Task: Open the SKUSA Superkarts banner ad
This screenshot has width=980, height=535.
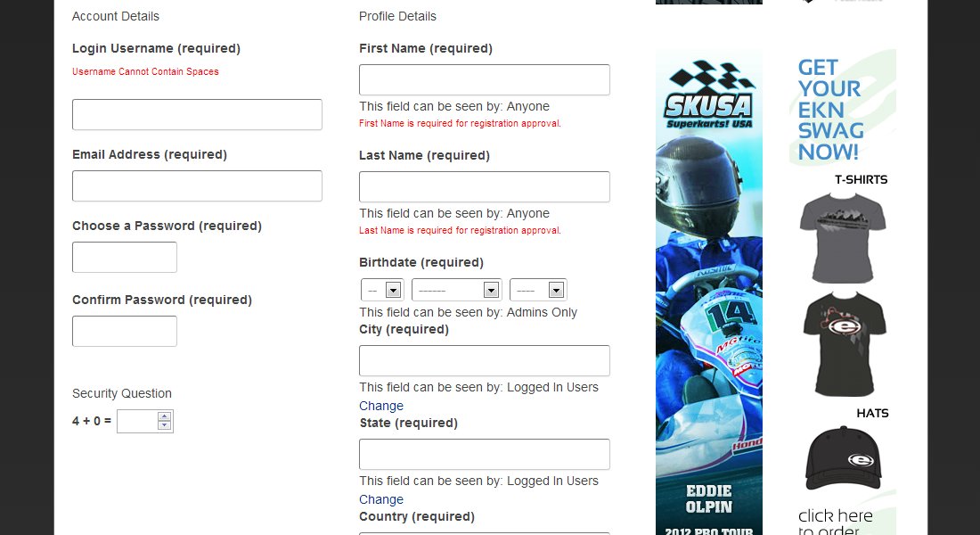Action: (x=709, y=292)
